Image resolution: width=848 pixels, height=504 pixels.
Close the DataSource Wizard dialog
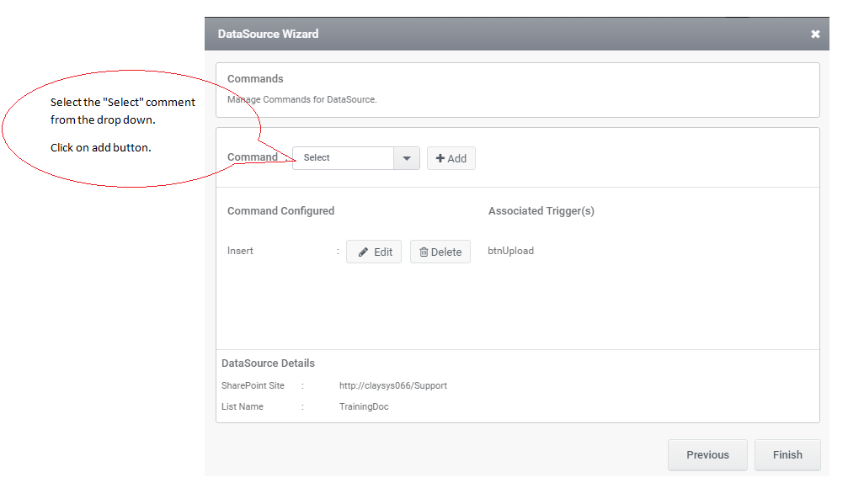click(x=815, y=34)
